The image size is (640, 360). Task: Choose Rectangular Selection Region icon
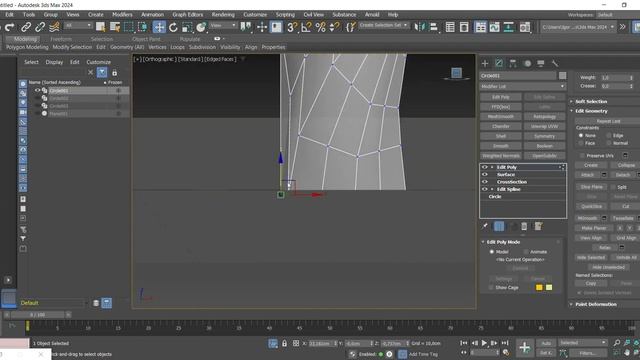pyautogui.click(x=129, y=27)
